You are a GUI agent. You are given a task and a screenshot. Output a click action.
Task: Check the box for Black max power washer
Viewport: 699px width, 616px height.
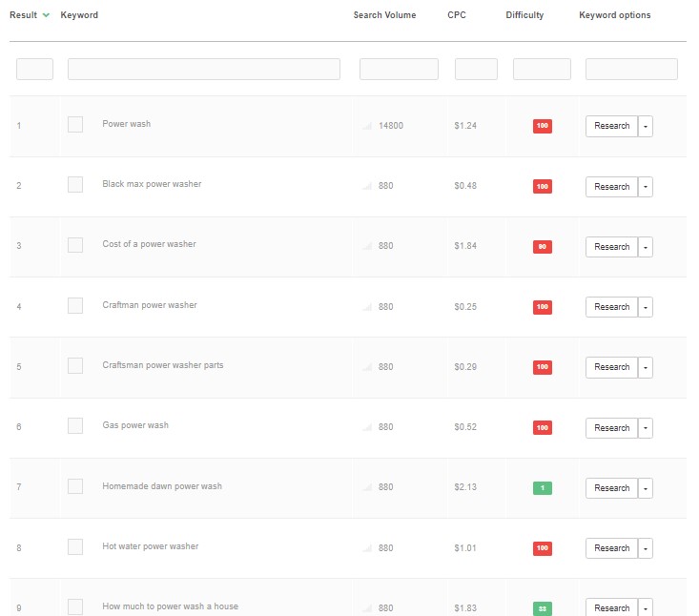pos(75,185)
